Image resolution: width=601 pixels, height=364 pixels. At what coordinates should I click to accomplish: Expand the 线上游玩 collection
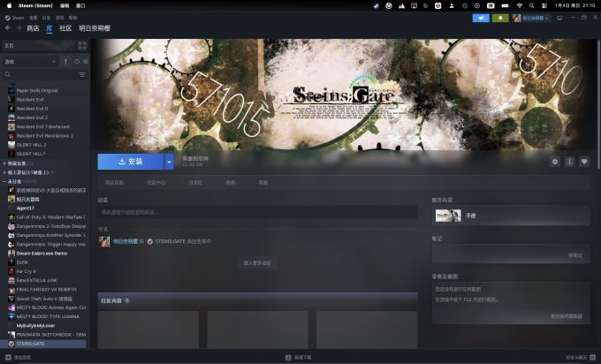pos(4,172)
